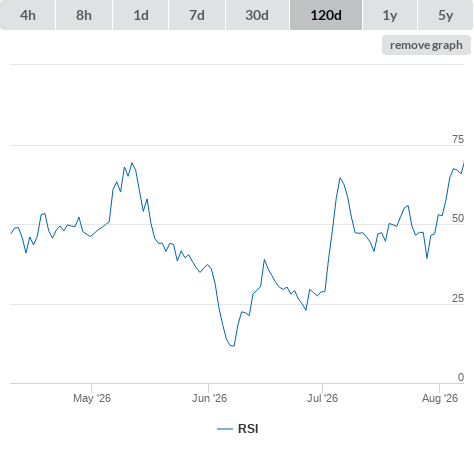Select the 4h time range tab
Viewport: 474px width, 455px height.
28,15
